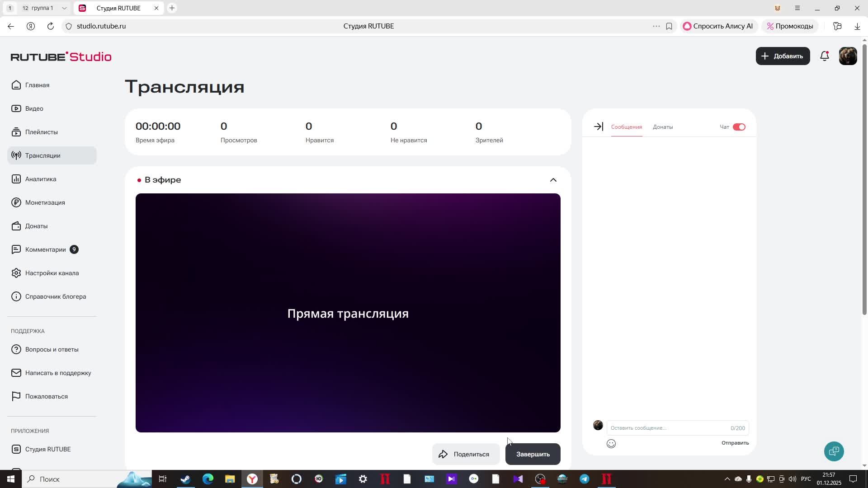Disable the Чат toggle switch
Viewport: 868px width, 488px height.
pyautogui.click(x=739, y=127)
